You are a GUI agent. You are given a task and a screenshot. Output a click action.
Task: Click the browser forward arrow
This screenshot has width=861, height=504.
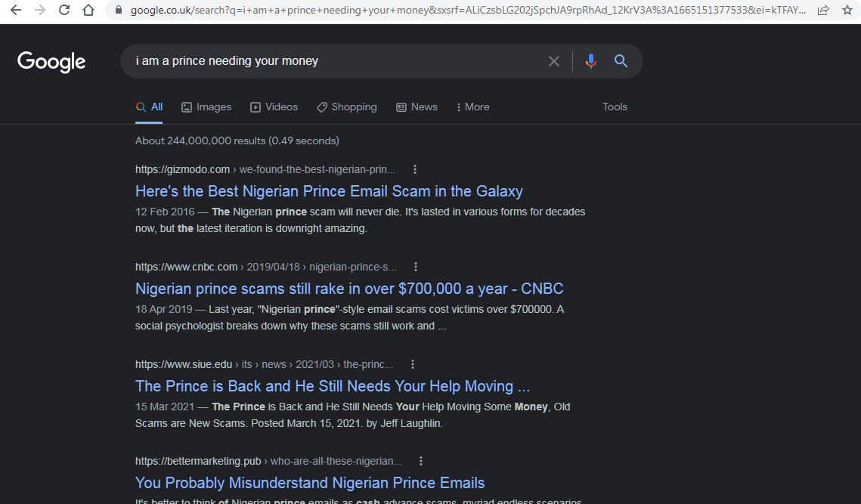pos(40,10)
